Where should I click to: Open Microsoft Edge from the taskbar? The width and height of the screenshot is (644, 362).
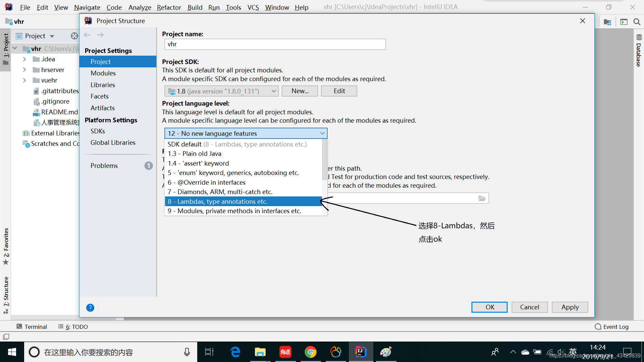[x=235, y=352]
